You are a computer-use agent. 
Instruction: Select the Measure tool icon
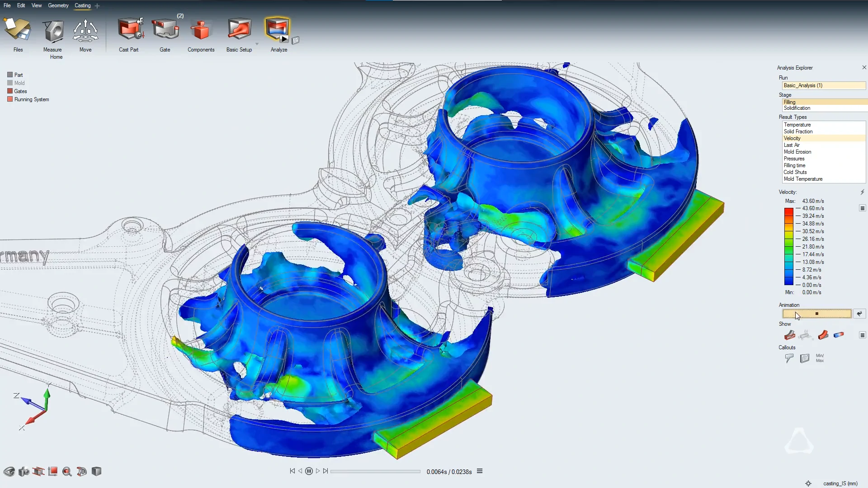(53, 31)
